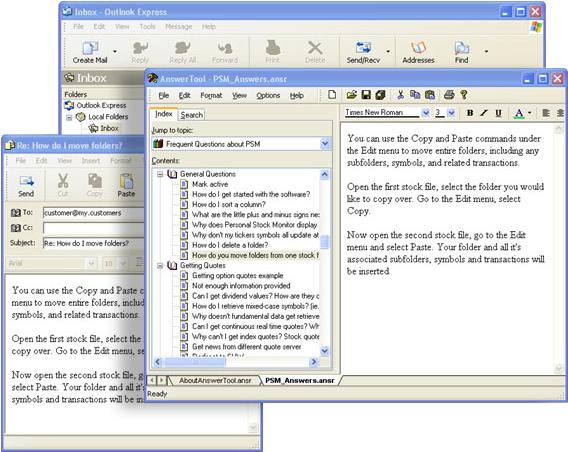Click the Copy icon in AnswerTool toolbar
The image size is (568, 452).
click(x=415, y=95)
